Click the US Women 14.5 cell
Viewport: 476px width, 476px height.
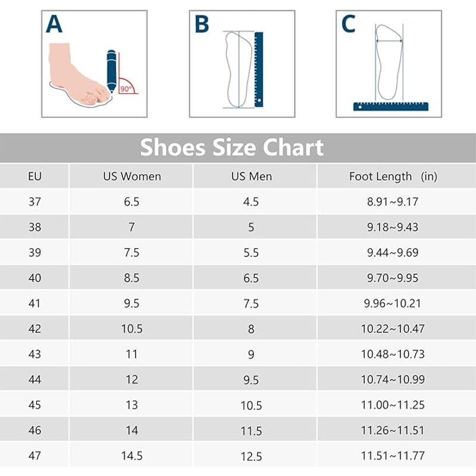132,456
